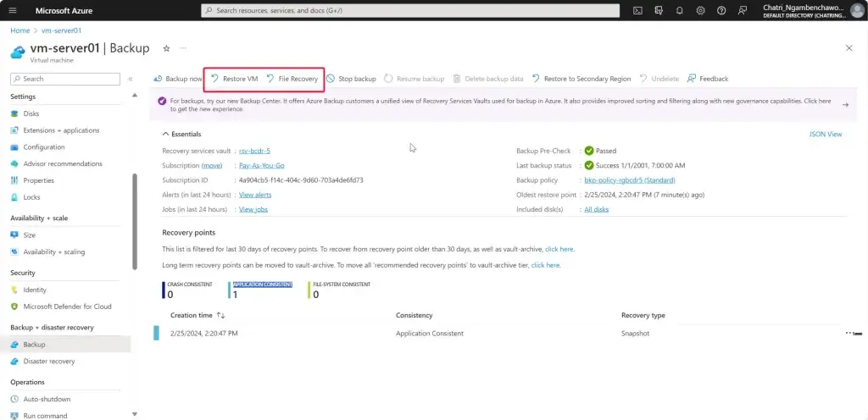
Task: Open the Directories and subscriptions filter icon
Action: pyautogui.click(x=659, y=10)
